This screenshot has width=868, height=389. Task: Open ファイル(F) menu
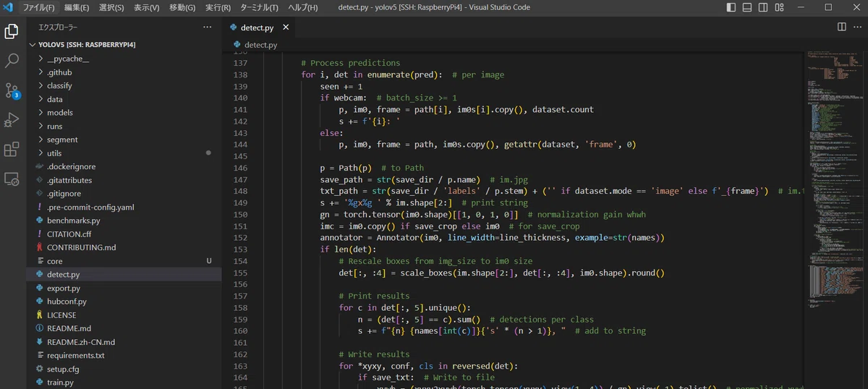point(38,7)
